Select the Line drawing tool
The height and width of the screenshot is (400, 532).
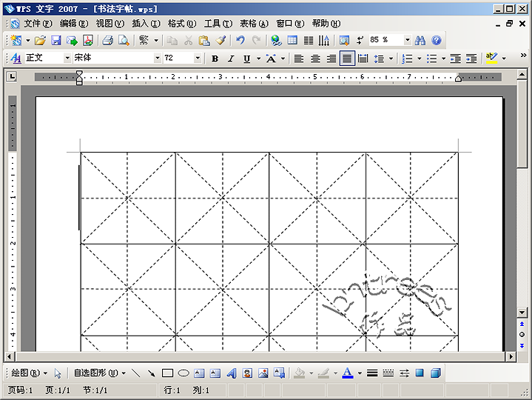[135, 373]
